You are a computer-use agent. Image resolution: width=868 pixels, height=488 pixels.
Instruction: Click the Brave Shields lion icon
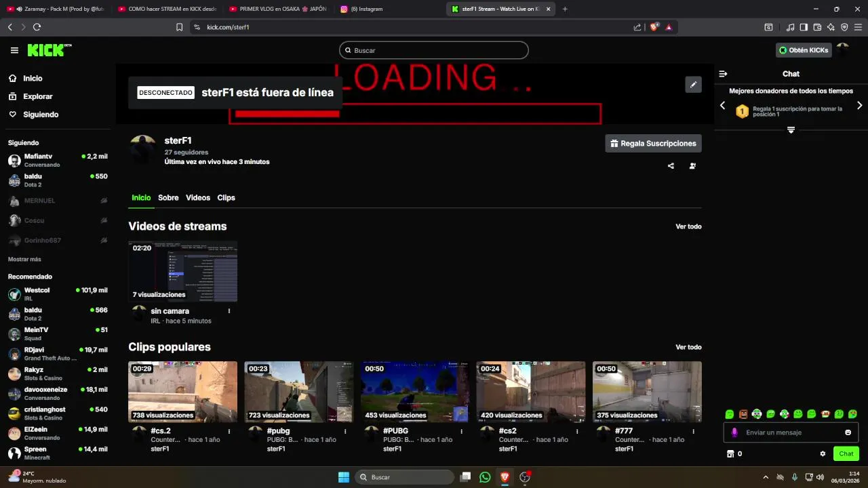(x=654, y=27)
